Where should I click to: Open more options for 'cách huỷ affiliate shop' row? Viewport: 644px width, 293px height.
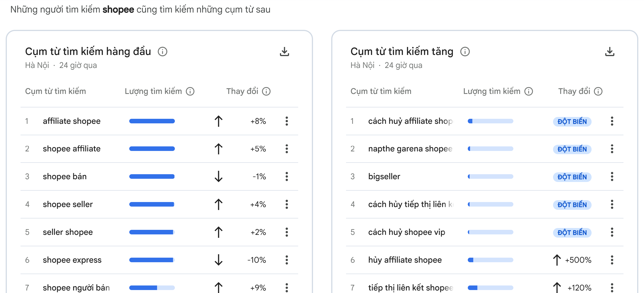[x=612, y=121]
